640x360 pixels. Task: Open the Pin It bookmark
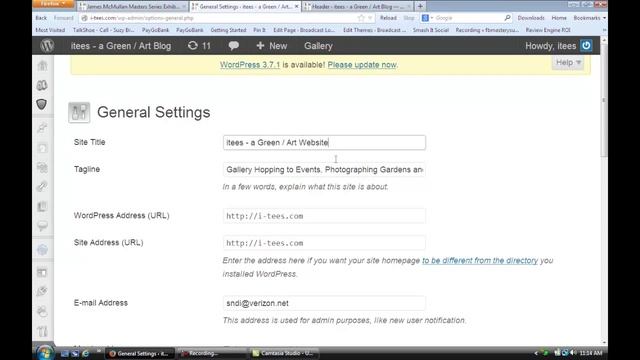pos(259,30)
